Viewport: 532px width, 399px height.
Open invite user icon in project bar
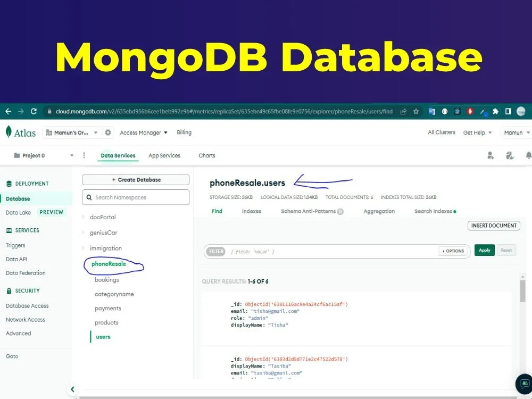(491, 155)
